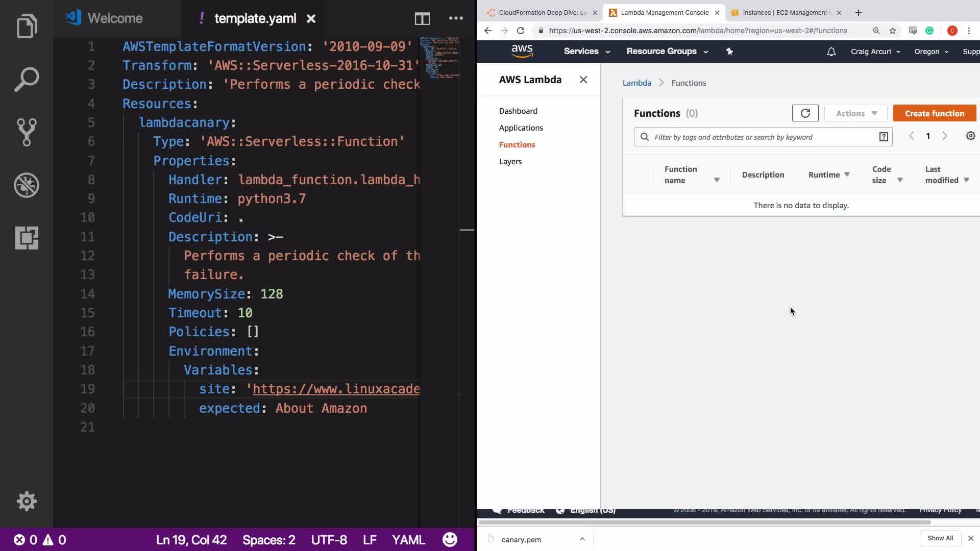Open the Oregon region selector
Viewport: 980px width, 551px height.
(x=931, y=52)
